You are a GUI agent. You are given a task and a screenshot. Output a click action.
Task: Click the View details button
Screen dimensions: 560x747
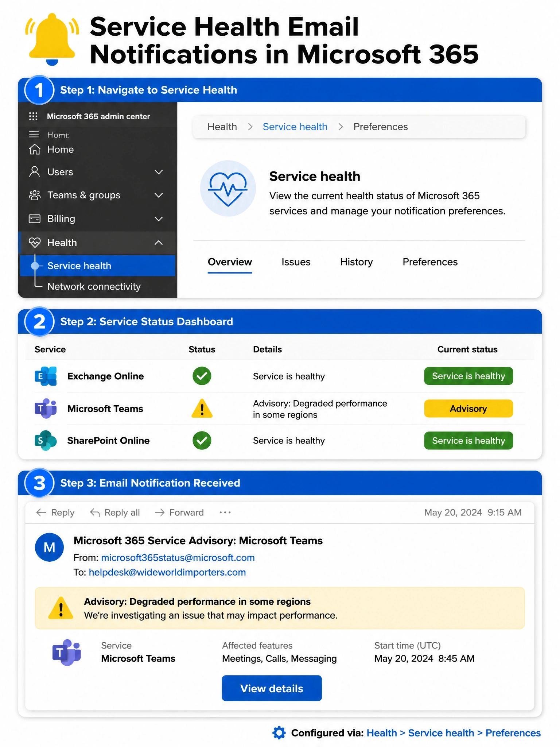click(x=272, y=688)
